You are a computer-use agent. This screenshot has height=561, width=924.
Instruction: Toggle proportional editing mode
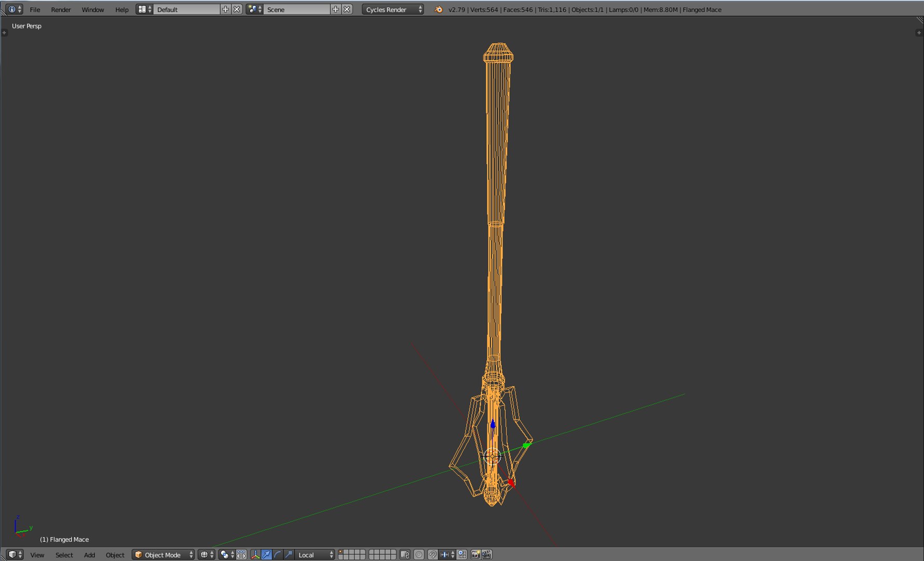tap(419, 555)
